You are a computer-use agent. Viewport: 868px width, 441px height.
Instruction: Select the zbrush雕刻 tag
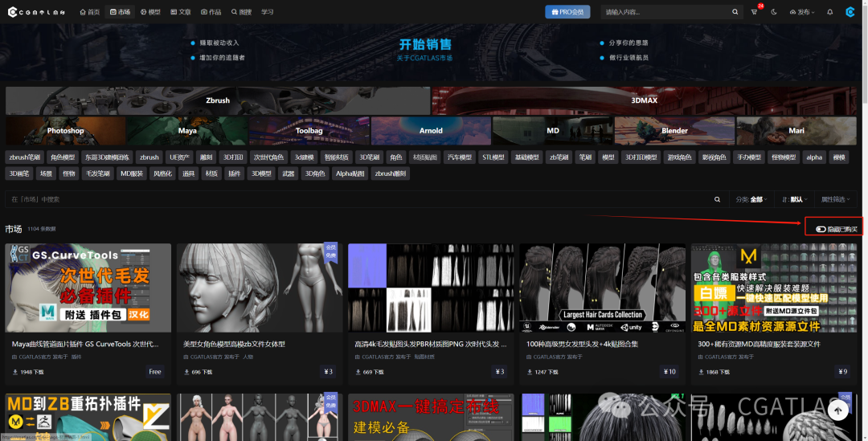tap(391, 174)
